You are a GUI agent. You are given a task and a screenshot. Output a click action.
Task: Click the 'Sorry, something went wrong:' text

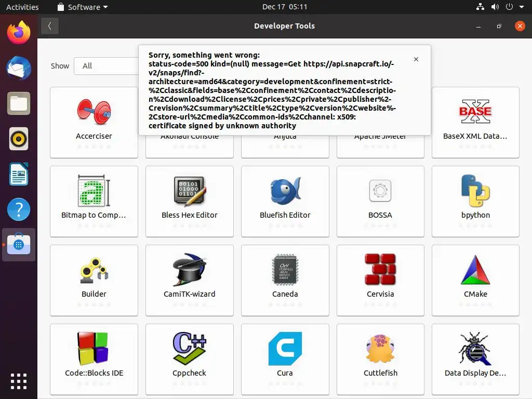tap(204, 55)
